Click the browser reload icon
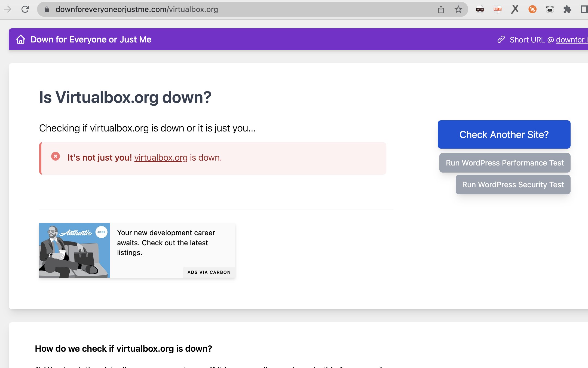Image resolution: width=588 pixels, height=368 pixels. (x=25, y=9)
